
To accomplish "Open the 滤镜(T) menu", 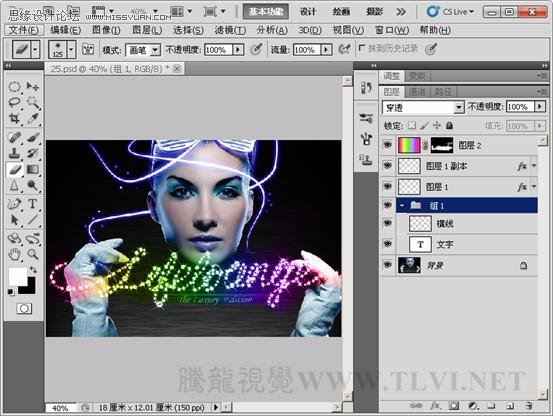I will [230, 30].
